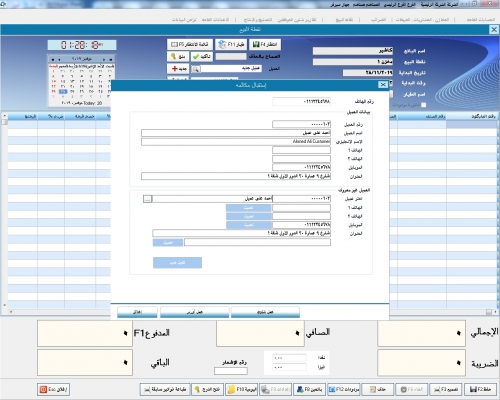
Task: Click the cash (نقدا) amount field
Action: [289, 358]
